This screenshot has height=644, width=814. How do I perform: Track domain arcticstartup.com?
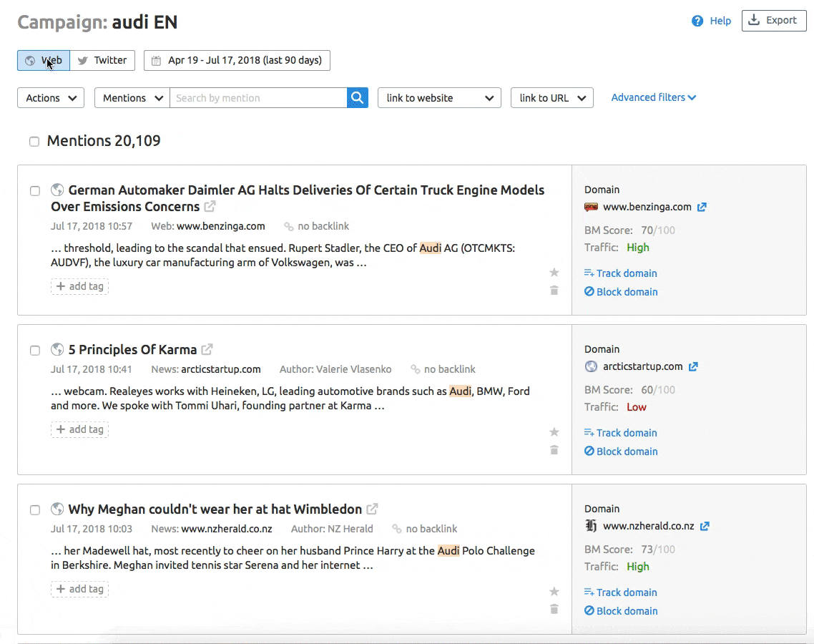[620, 433]
